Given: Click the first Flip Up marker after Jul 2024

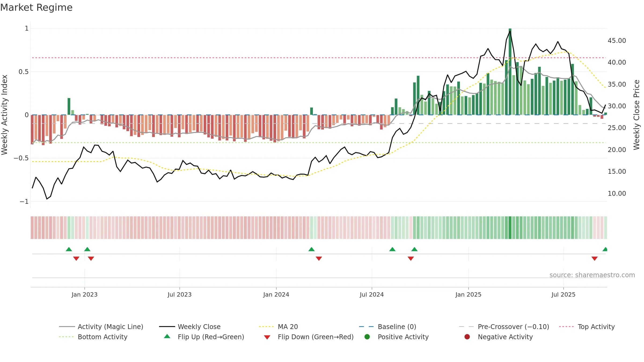Looking at the screenshot, I should tap(392, 249).
